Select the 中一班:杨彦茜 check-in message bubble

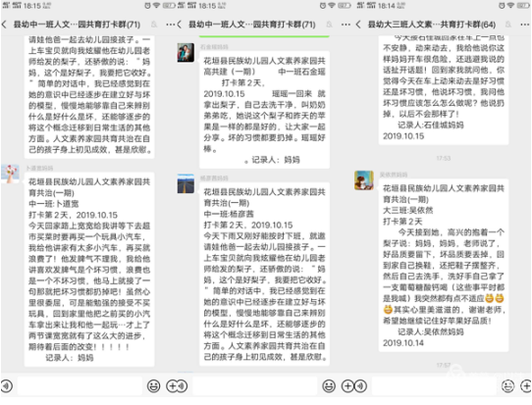coord(264,275)
